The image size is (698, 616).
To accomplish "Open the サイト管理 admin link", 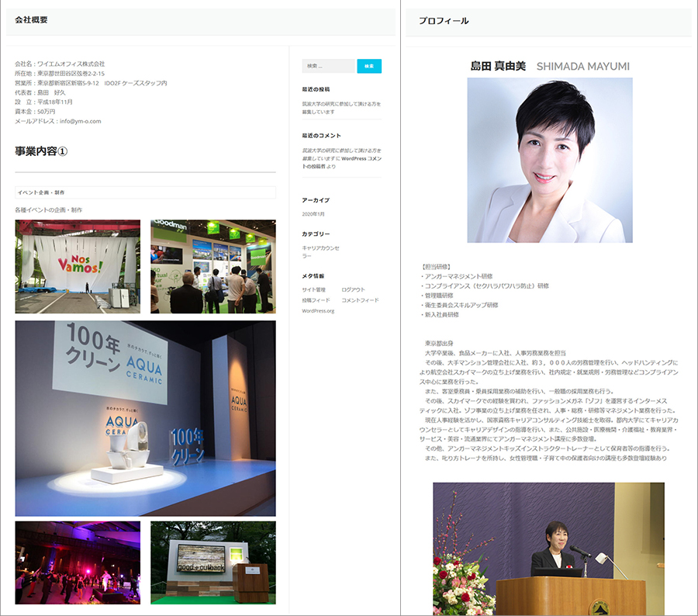I will tap(314, 289).
